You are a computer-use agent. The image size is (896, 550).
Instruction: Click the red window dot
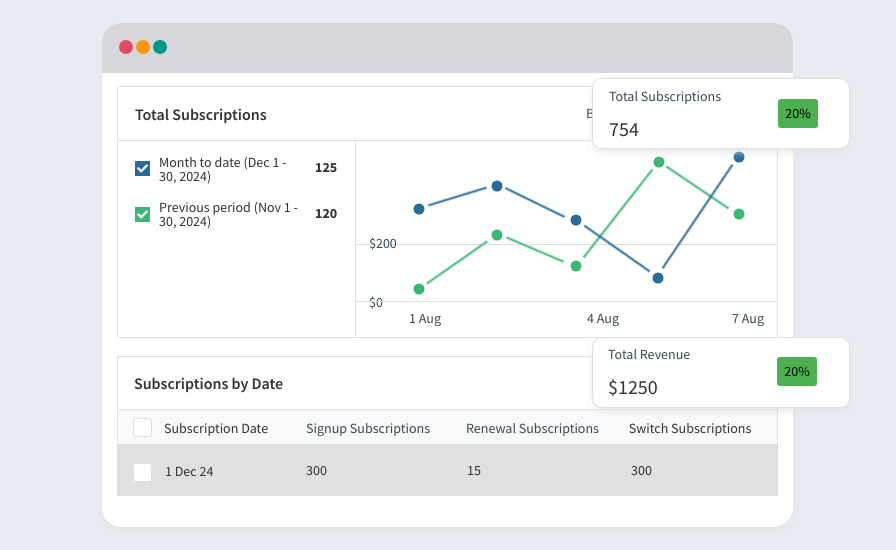(126, 47)
